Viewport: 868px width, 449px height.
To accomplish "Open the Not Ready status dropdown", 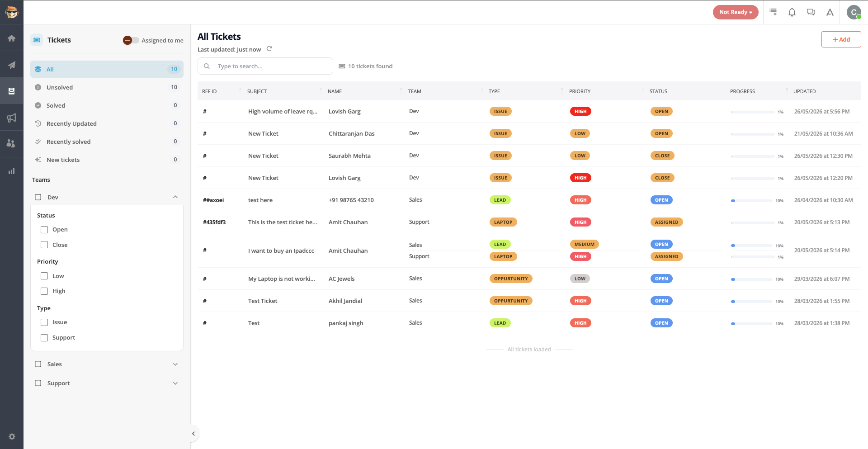I will tap(736, 12).
